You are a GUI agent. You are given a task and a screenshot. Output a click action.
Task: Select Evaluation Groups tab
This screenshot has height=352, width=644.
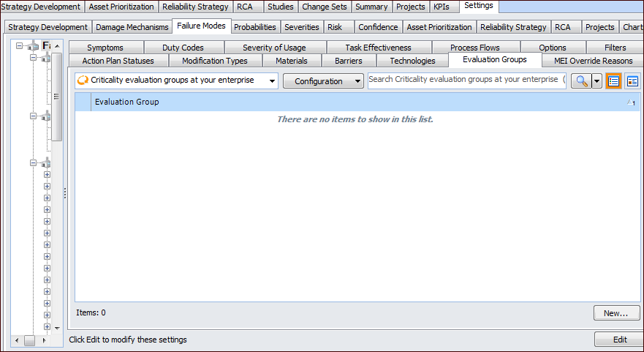coord(495,59)
